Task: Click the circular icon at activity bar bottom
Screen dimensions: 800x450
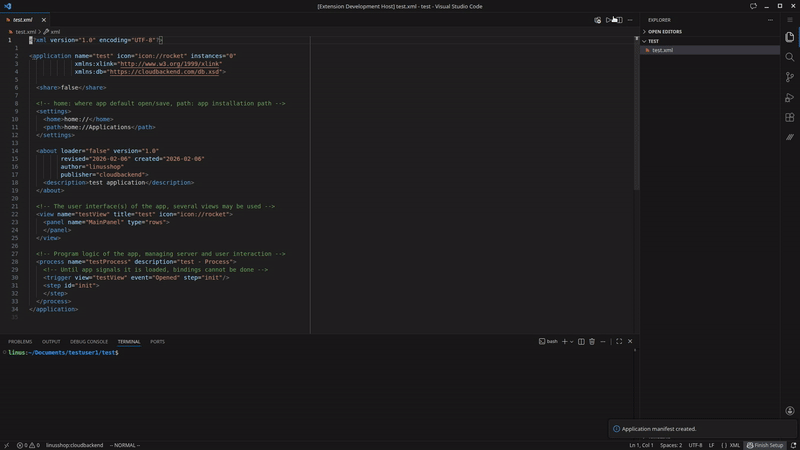Action: [x=790, y=411]
